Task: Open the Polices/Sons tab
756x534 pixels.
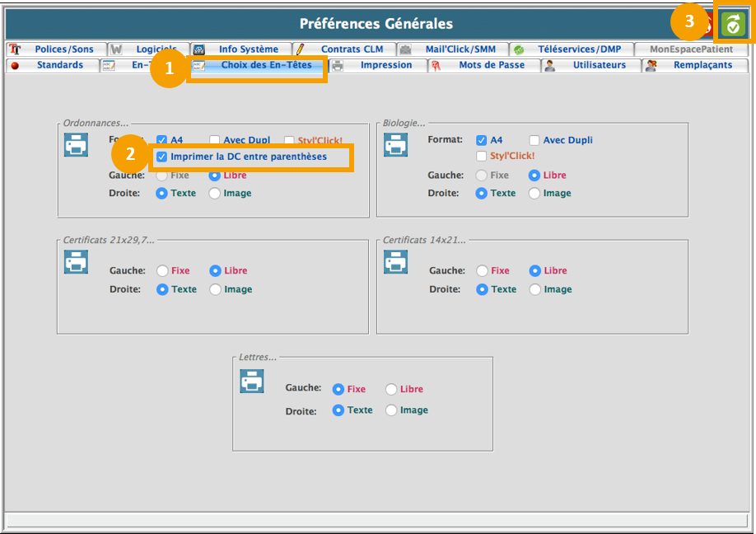Action: point(56,49)
